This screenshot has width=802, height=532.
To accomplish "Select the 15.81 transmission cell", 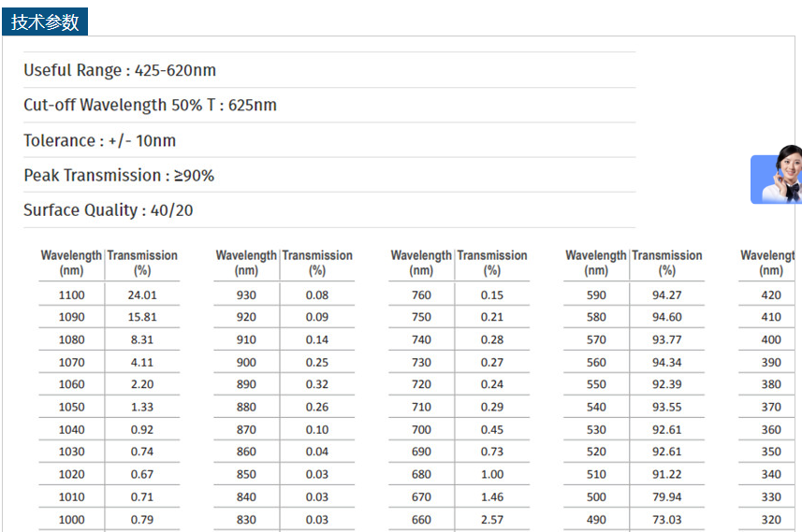I will [x=142, y=317].
